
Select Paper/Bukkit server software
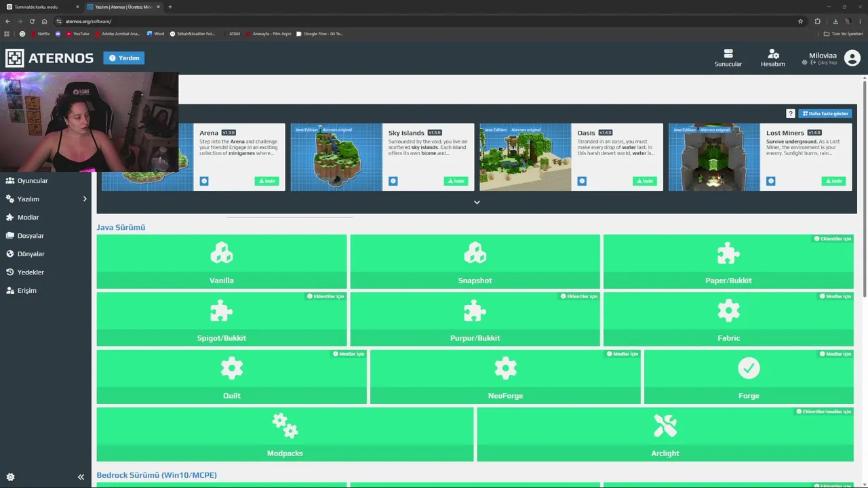[728, 262]
